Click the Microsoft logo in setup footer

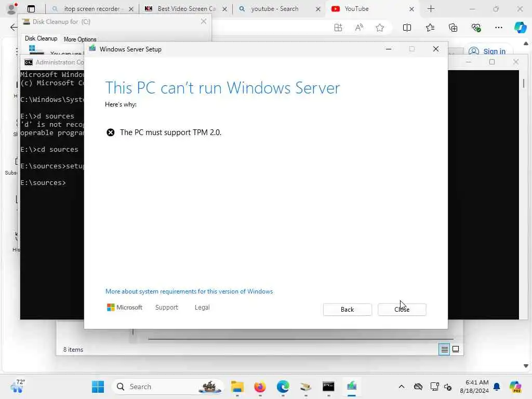[125, 308]
